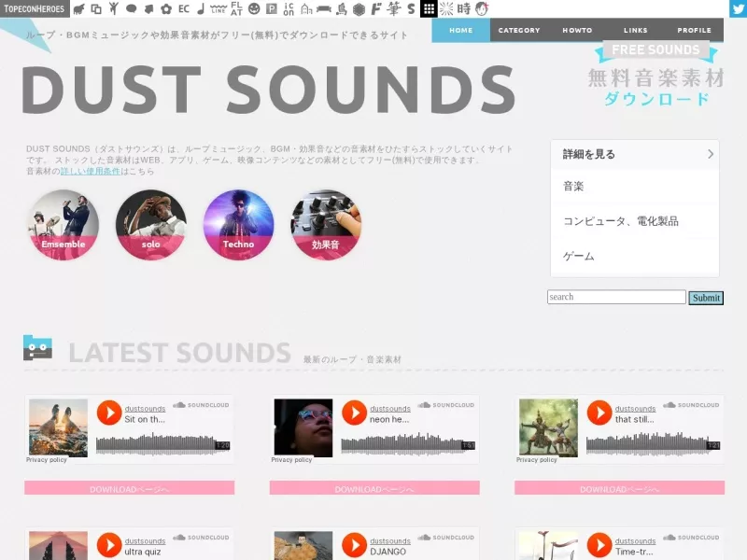This screenshot has width=747, height=560.
Task: Play the 'that still...' track
Action: [599, 413]
